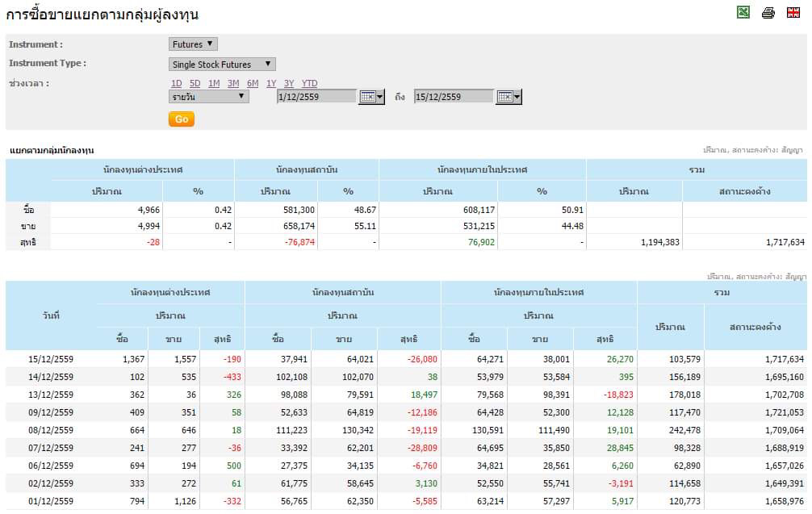Screen dimensions: 812x514
Task: Select the 3Y time range link
Action: coord(289,83)
